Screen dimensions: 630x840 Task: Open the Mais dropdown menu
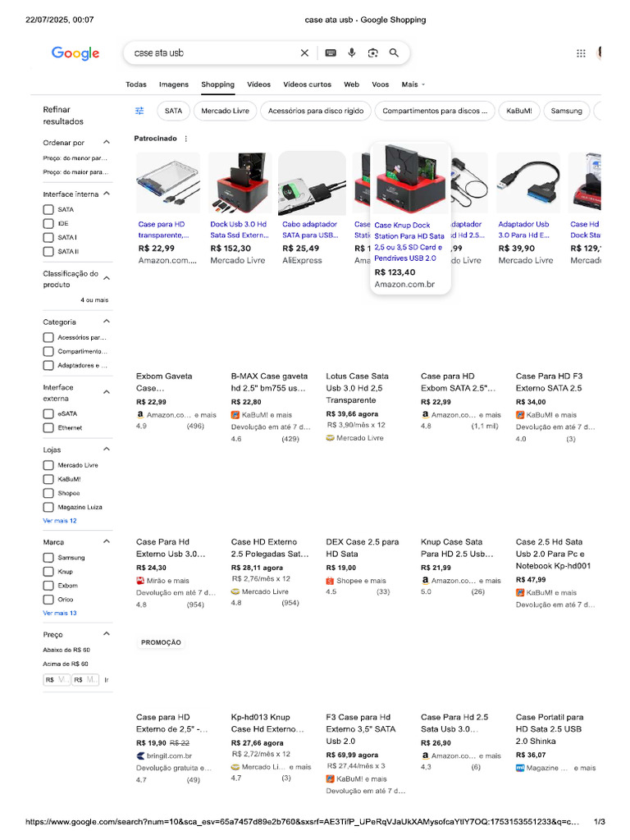(413, 84)
